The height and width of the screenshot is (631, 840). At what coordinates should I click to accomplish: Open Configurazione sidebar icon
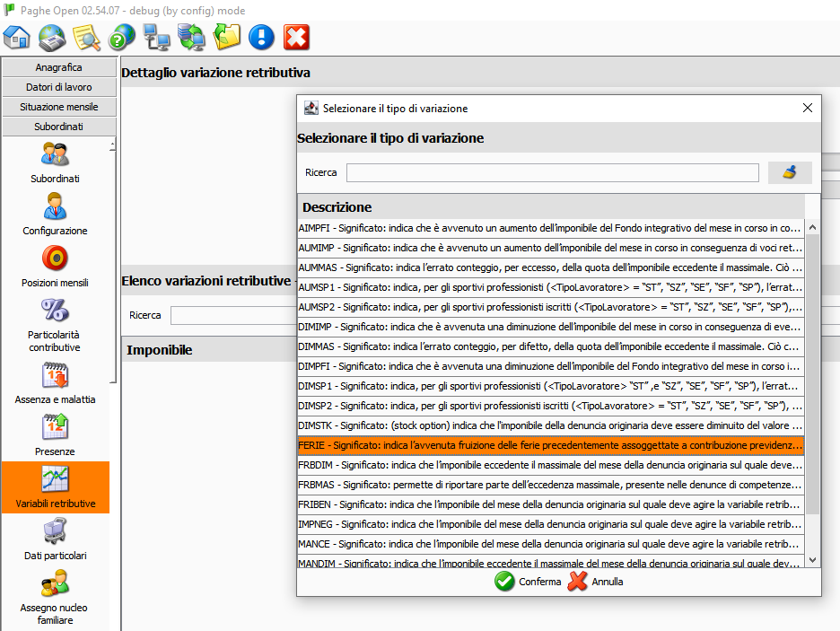click(x=55, y=206)
